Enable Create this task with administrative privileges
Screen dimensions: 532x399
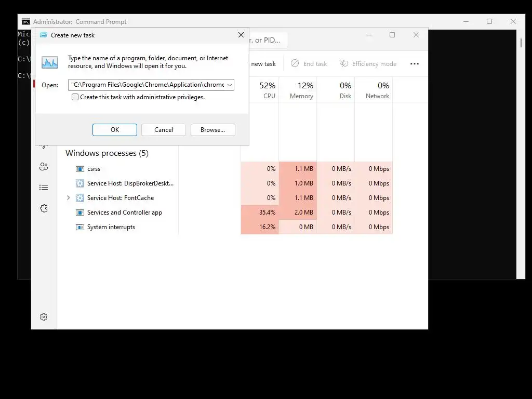(75, 97)
